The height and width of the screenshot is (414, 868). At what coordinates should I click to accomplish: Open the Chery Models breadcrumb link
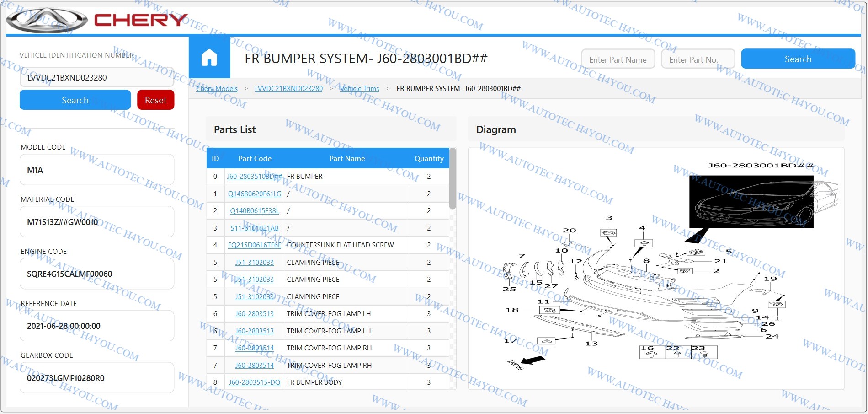pos(217,89)
